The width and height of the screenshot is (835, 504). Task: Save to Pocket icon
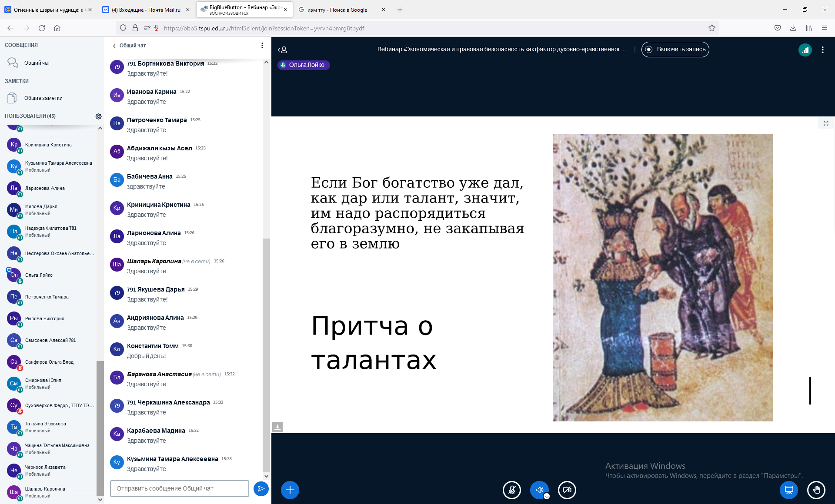[778, 28]
